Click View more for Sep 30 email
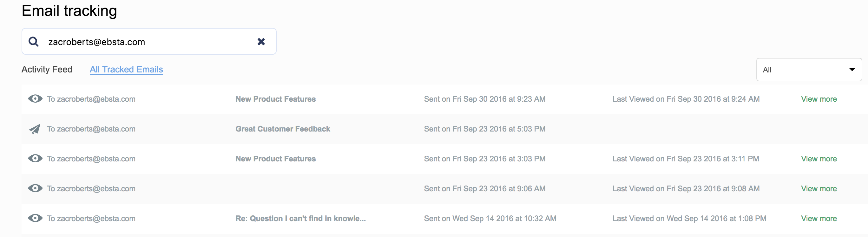This screenshot has width=868, height=237. [819, 99]
